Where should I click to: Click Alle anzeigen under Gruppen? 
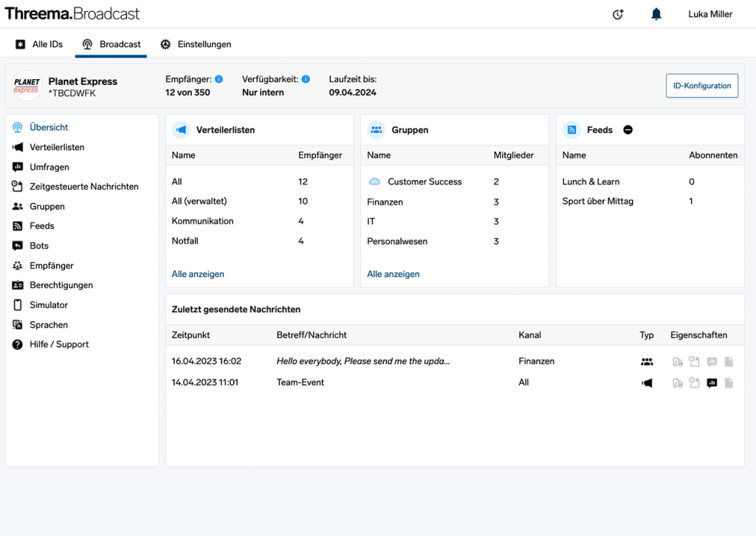coord(393,274)
